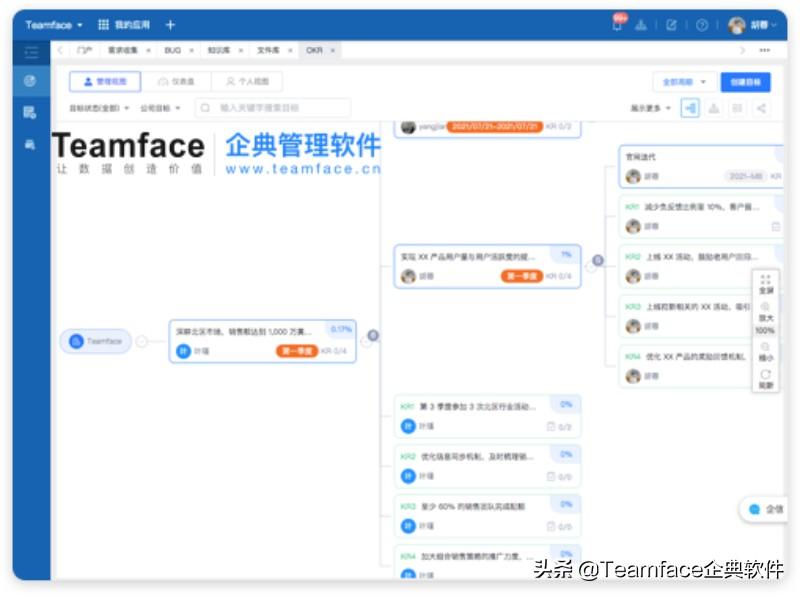
Task: Close the 知识库 tab
Action: (x=240, y=50)
